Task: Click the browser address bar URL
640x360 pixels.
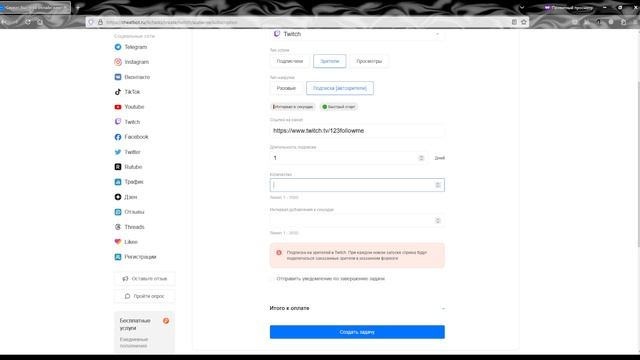Action: click(x=171, y=22)
